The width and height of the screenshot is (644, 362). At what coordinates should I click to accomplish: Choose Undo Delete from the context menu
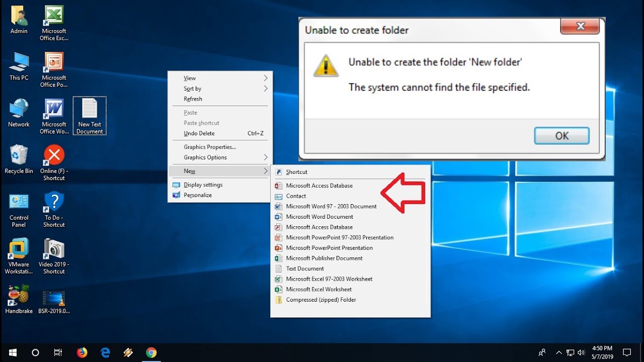click(x=220, y=133)
